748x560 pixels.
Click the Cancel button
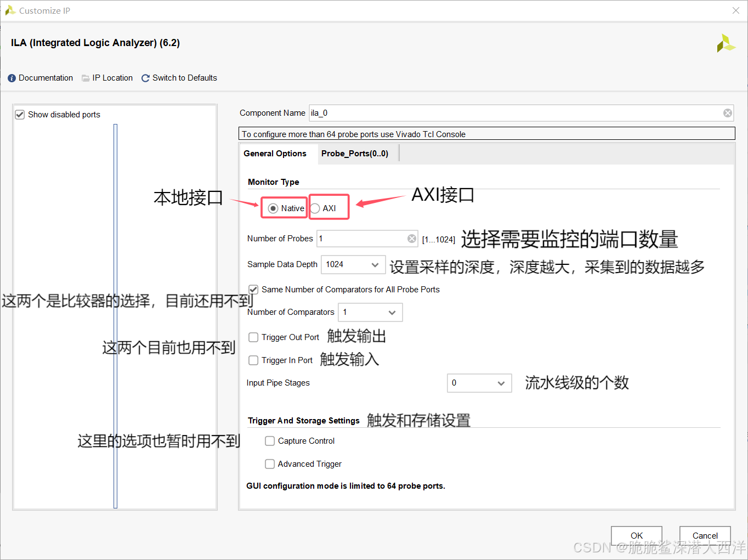pyautogui.click(x=705, y=535)
